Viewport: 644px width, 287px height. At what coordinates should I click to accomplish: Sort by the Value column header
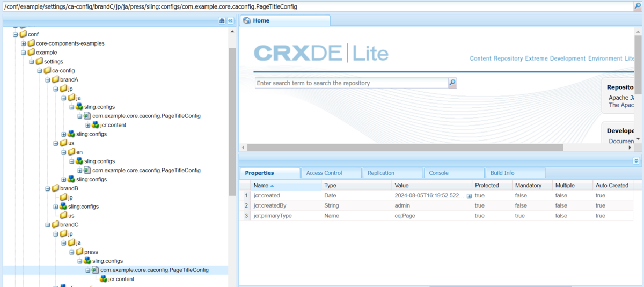pyautogui.click(x=432, y=185)
